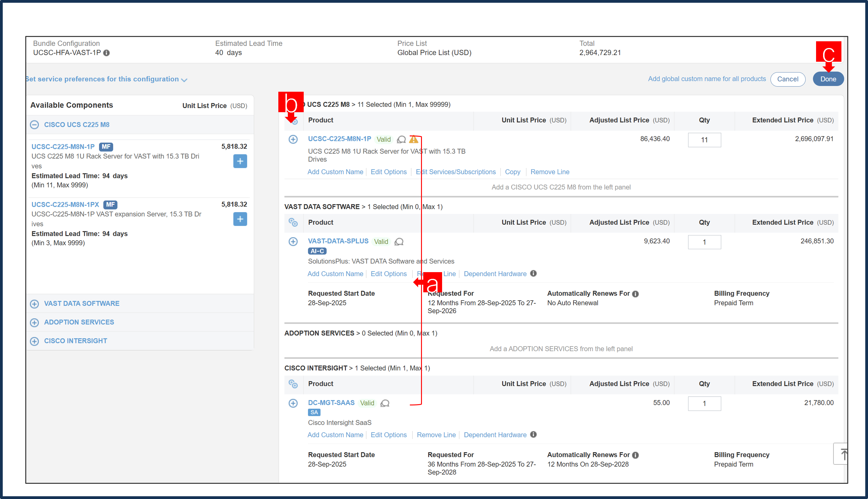868x499 pixels.
Task: Collapse the CISCO UCS C225 M8 component list
Action: (x=34, y=124)
